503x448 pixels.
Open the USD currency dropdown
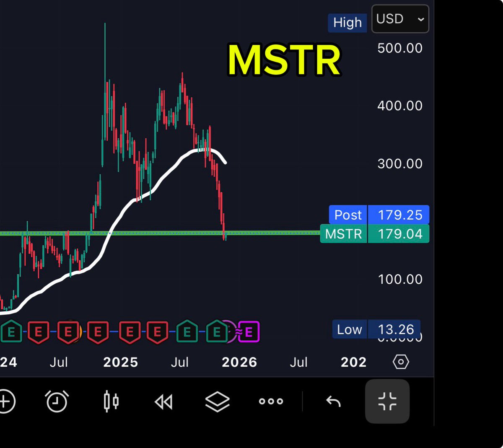[399, 19]
